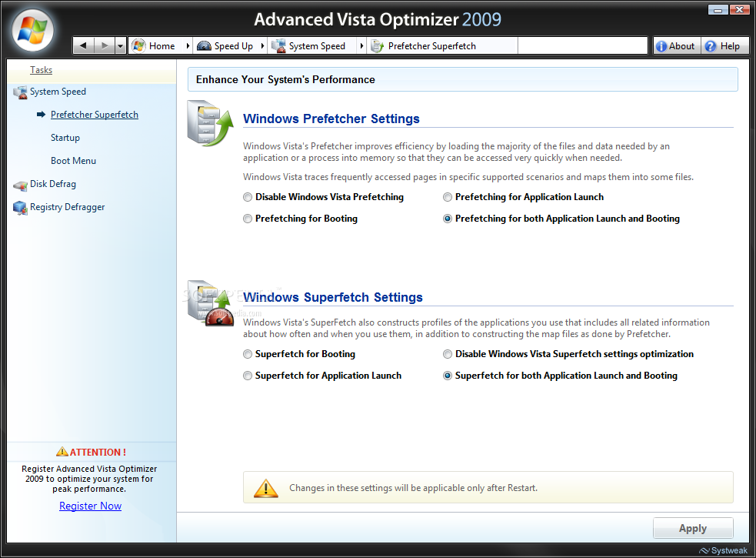Click the Registry Defragger sidebar icon

pyautogui.click(x=20, y=208)
